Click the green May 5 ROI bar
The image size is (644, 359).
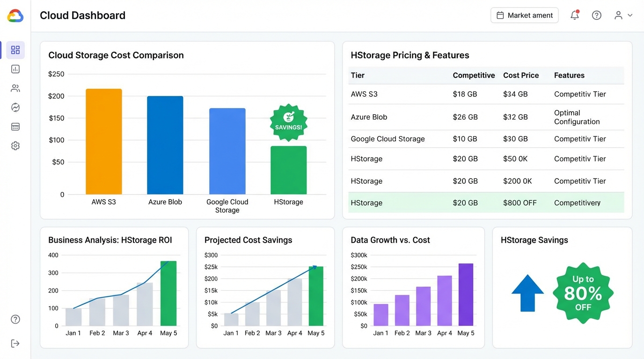coord(168,294)
